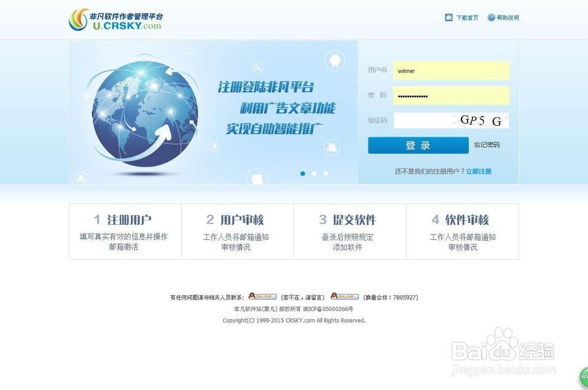Open the 下载首页 menu item
This screenshot has width=588, height=390.
(467, 17)
